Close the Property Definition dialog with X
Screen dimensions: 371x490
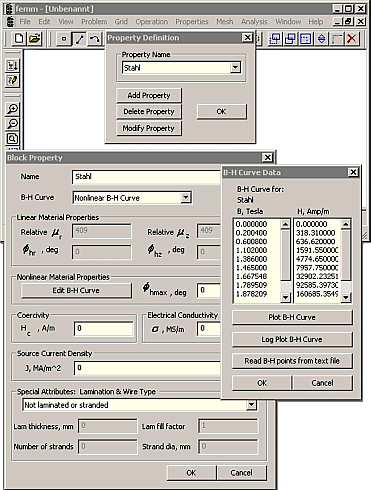247,38
